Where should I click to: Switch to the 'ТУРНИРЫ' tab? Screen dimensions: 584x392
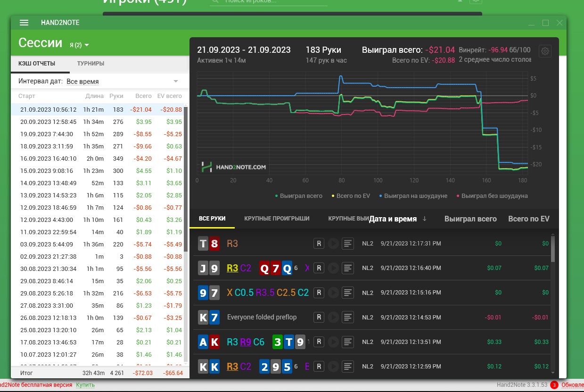point(90,64)
